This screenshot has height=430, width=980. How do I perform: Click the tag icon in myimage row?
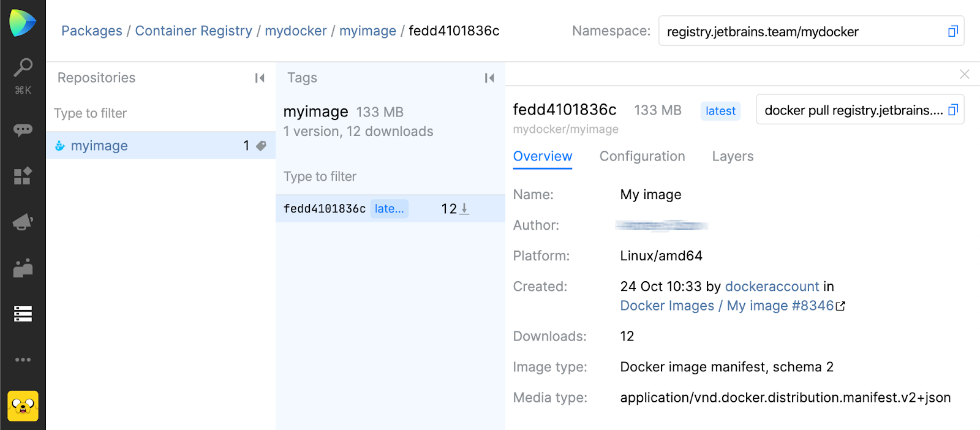[262, 146]
